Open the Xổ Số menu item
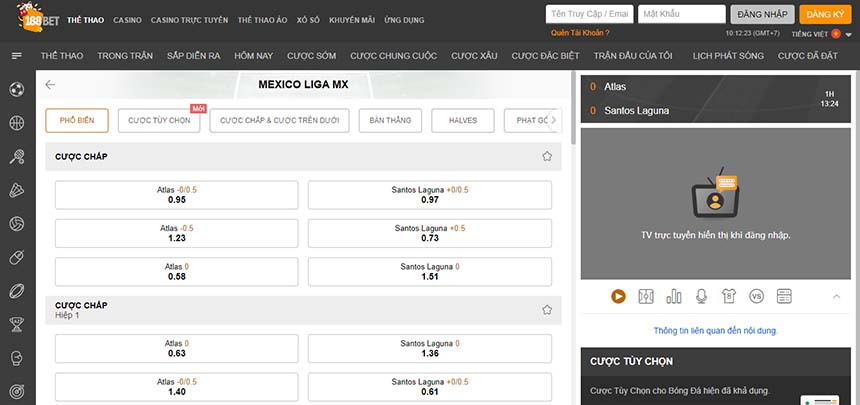This screenshot has height=405, width=860. (x=308, y=20)
